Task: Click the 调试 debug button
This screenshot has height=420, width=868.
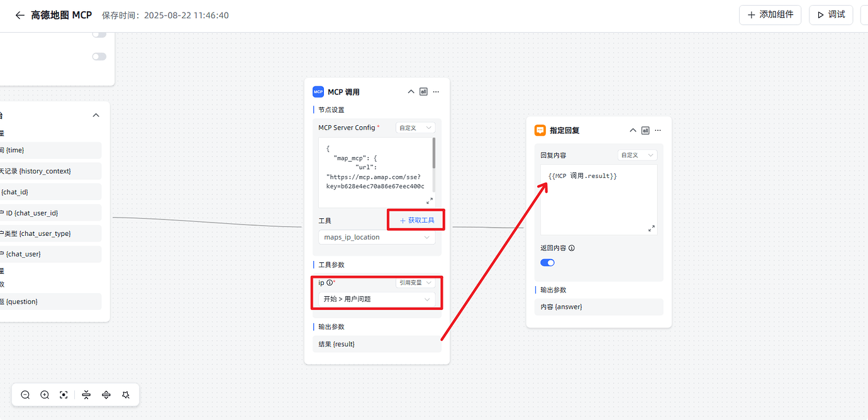Action: (x=831, y=14)
